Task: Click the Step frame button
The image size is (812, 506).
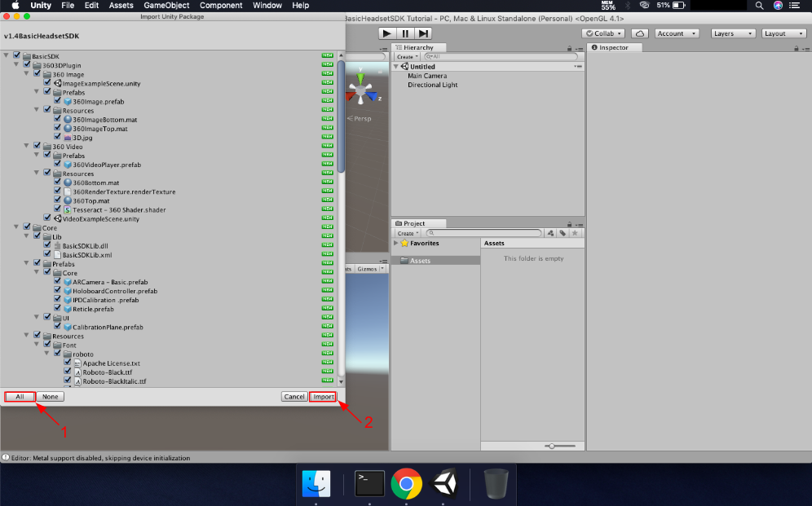Action: coord(423,33)
